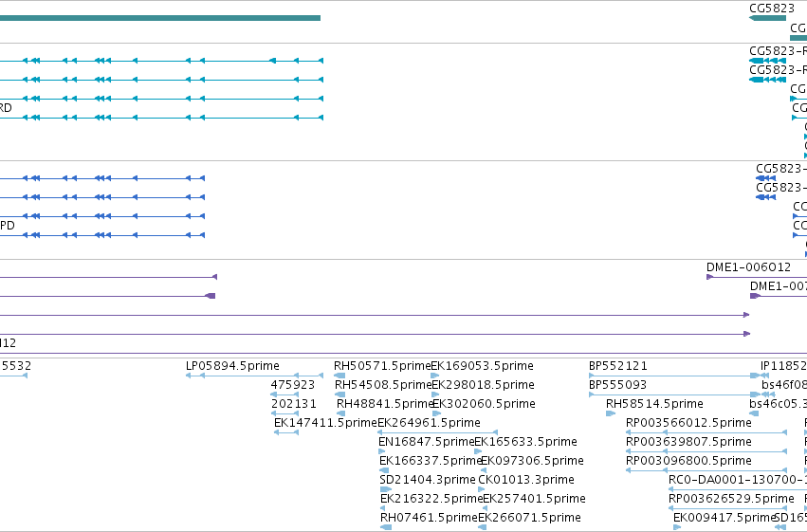
Task: Click the feature line beneath LP05894.5prime
Action: click(x=255, y=376)
